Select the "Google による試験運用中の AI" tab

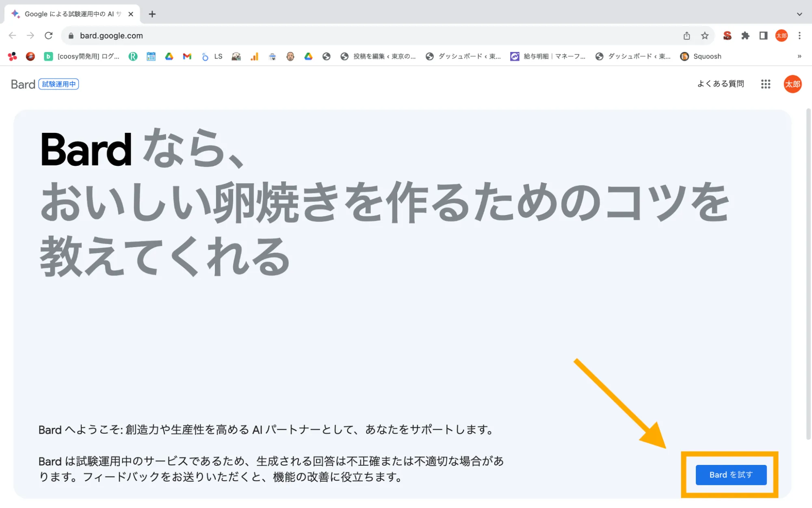72,14
